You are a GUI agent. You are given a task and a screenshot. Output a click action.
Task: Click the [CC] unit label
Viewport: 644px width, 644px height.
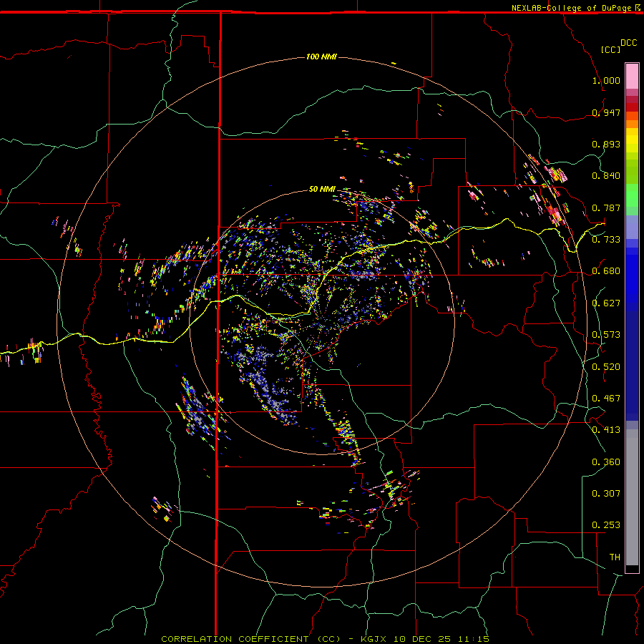click(610, 49)
